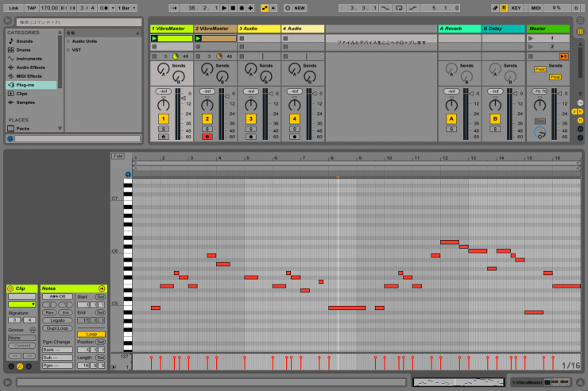Click the Back to Arrangement orange button
588x391 pixels.
click(563, 56)
